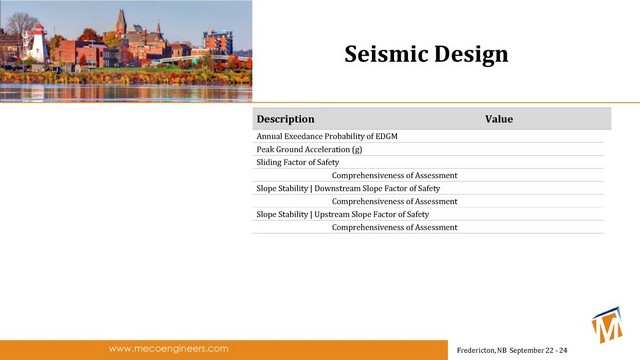Click the Value column header
Screen dimensions: 640x360
pos(499,119)
